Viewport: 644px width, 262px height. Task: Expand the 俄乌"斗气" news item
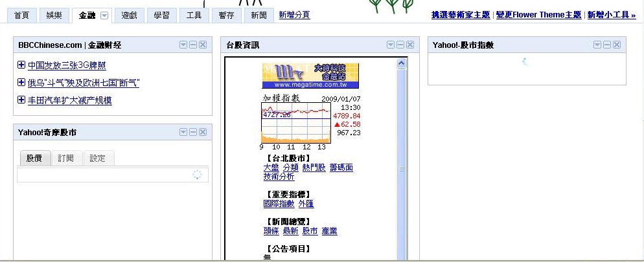[x=21, y=82]
